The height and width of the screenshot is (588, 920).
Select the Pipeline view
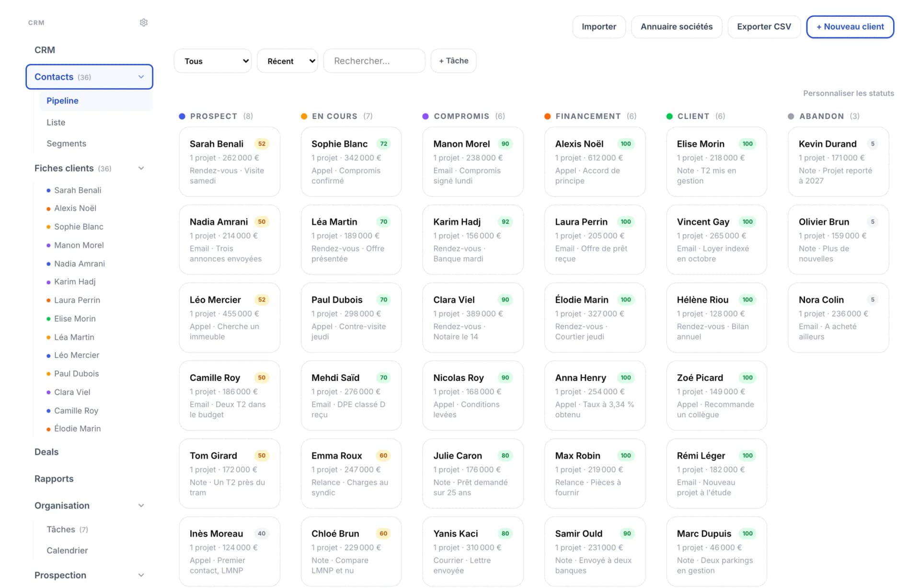[96, 101]
